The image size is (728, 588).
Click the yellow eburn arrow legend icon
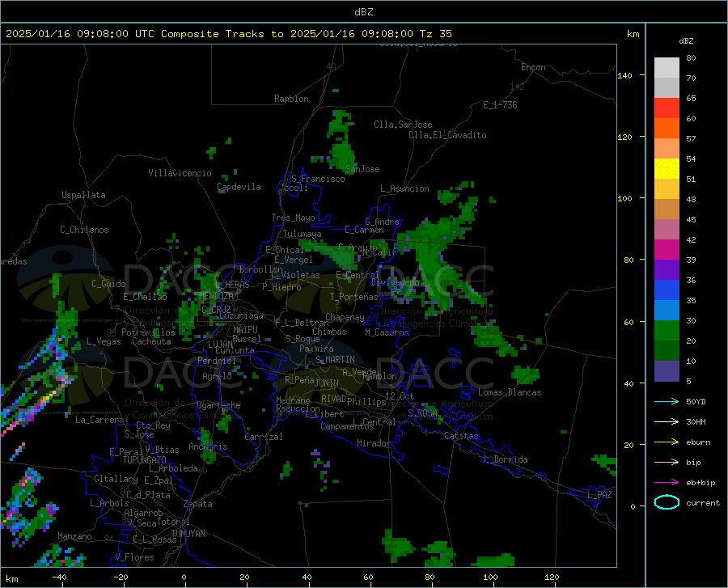[667, 442]
